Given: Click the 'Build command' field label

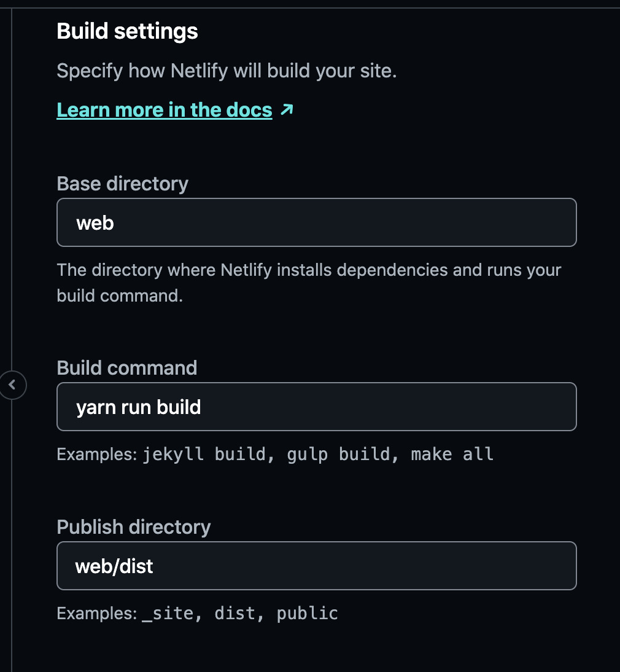Looking at the screenshot, I should click(126, 368).
